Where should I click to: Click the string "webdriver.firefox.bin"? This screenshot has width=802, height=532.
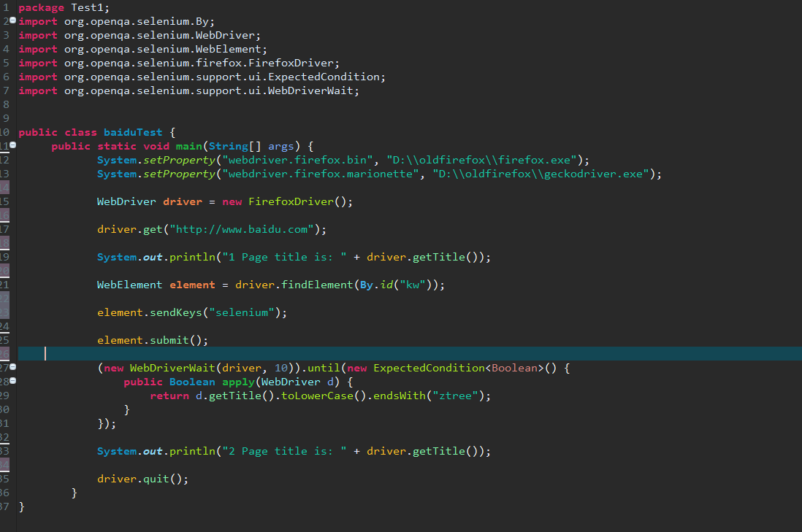[298, 160]
